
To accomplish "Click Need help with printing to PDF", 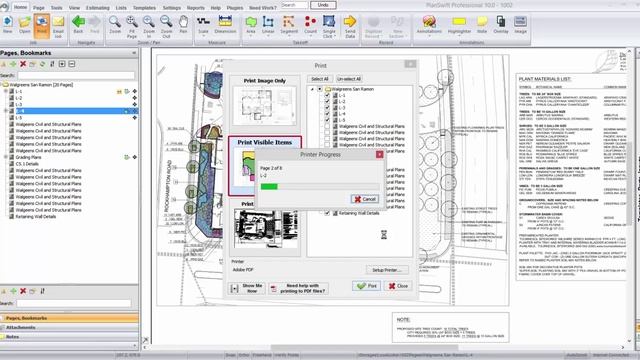I will coord(298,288).
